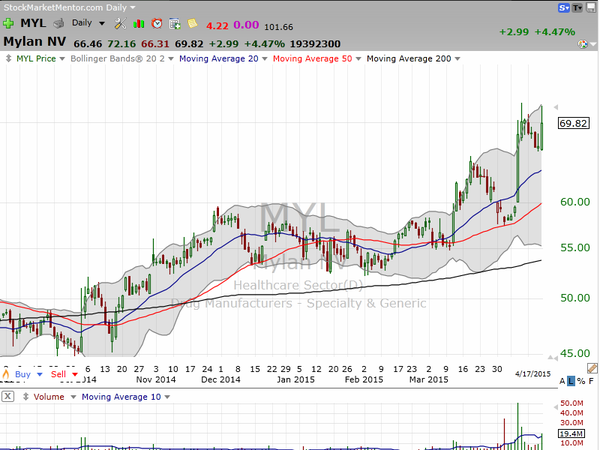Click the Moving Average 20 label
The height and width of the screenshot is (450, 600).
219,59
